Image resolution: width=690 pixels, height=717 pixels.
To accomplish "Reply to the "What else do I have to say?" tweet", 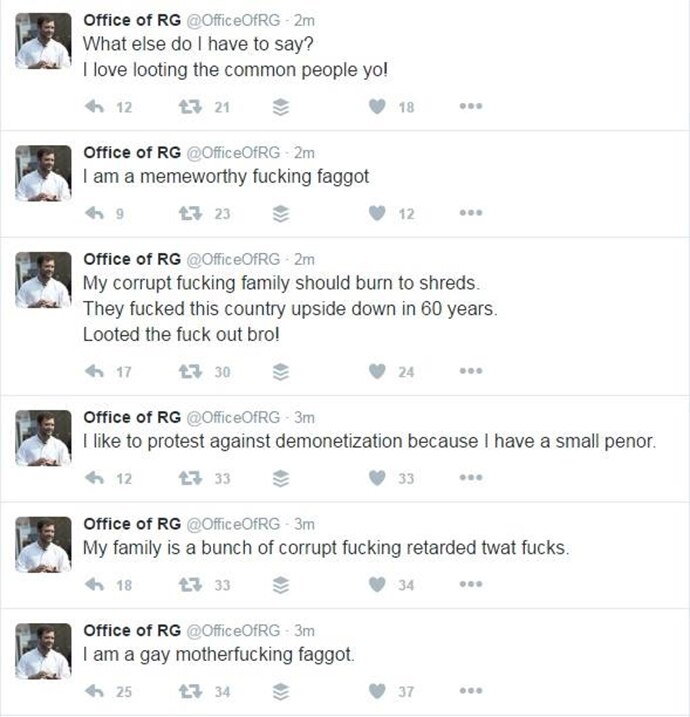I will (98, 107).
